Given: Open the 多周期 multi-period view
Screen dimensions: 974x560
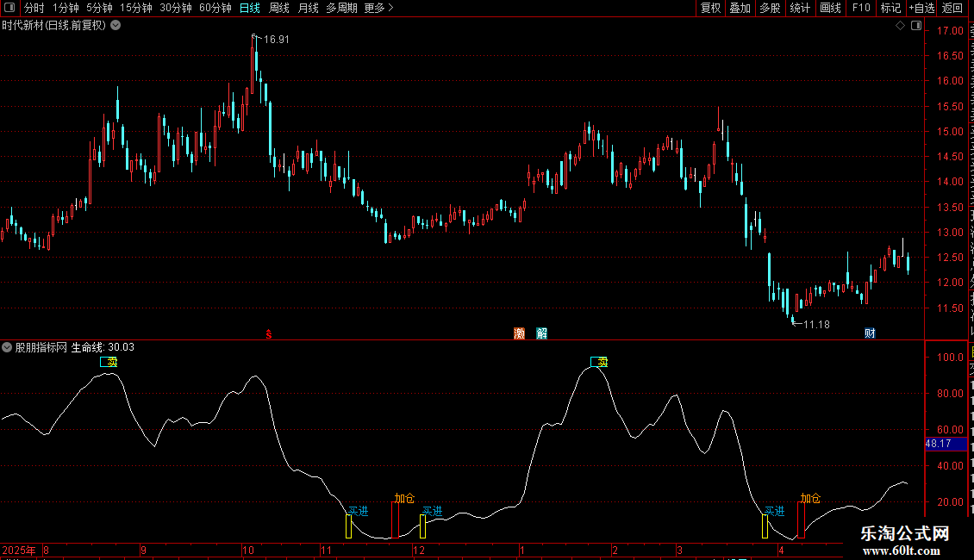Looking at the screenshot, I should [341, 8].
